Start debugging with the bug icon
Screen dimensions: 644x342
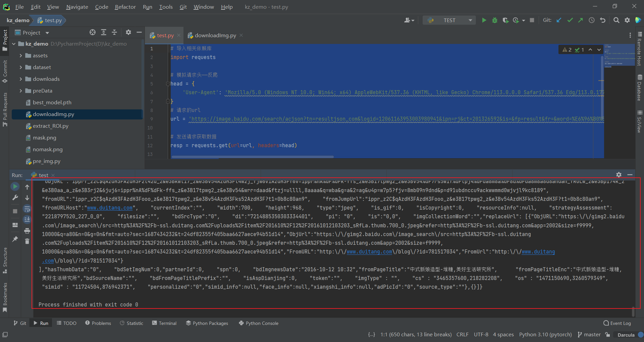[x=494, y=20]
